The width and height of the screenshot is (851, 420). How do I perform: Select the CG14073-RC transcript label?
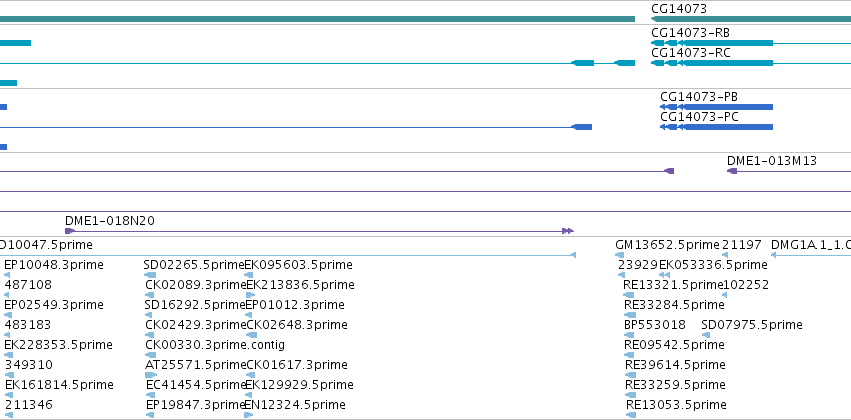[691, 53]
